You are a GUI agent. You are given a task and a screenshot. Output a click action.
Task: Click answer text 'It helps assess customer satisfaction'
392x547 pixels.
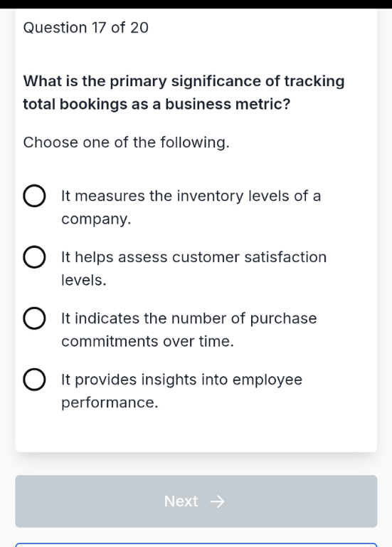click(194, 257)
